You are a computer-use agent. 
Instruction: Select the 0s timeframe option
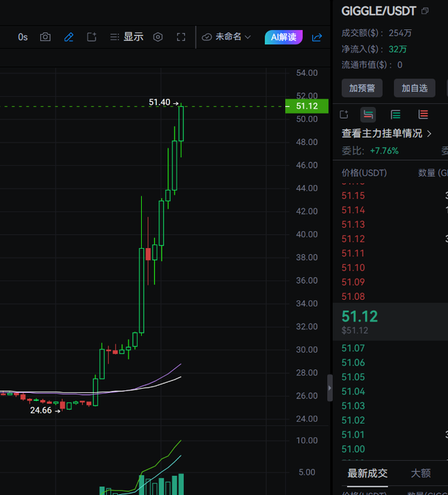point(23,37)
